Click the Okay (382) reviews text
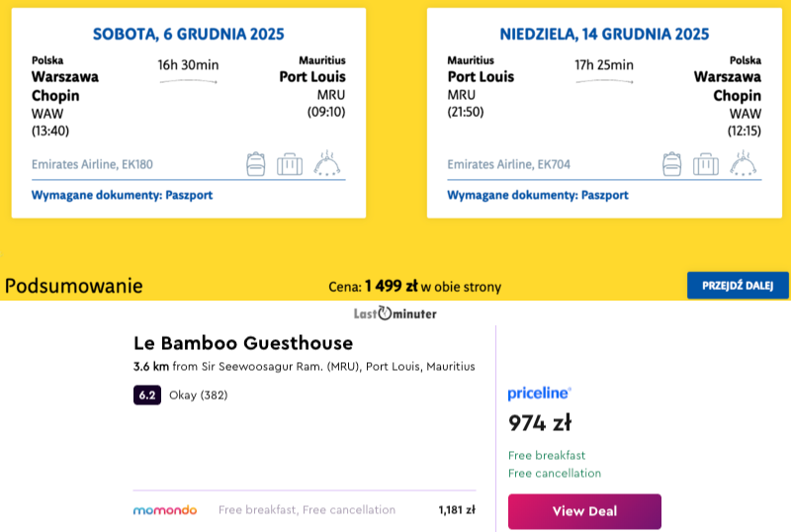 [x=197, y=396]
